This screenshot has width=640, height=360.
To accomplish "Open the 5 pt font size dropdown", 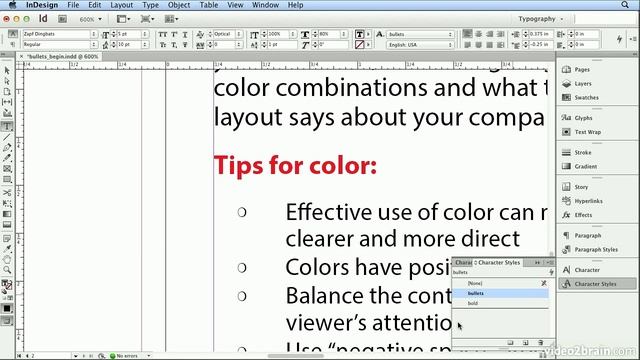I will 145,34.
